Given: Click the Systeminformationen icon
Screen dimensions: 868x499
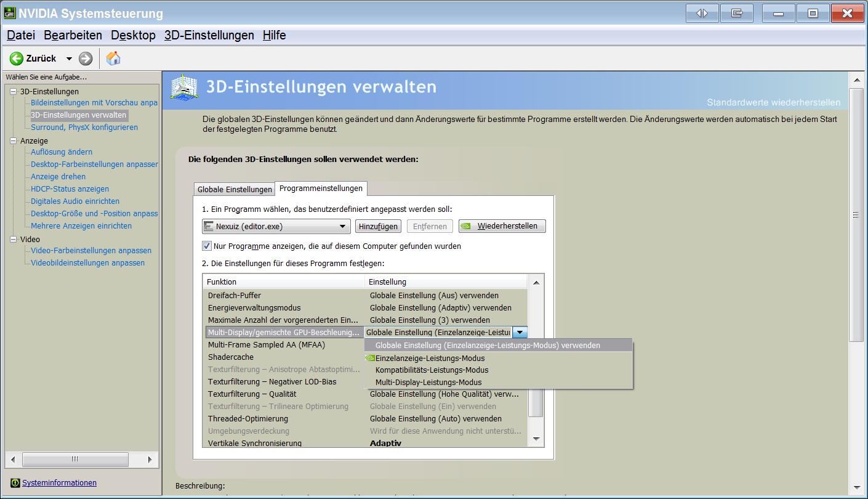Looking at the screenshot, I should pyautogui.click(x=15, y=483).
